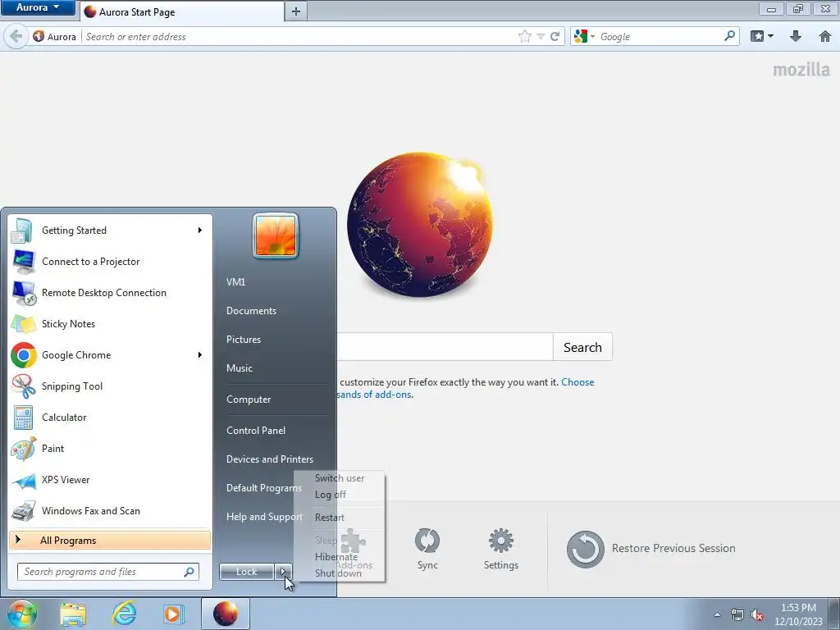The height and width of the screenshot is (630, 840).
Task: Click the user account picture
Action: (x=276, y=235)
